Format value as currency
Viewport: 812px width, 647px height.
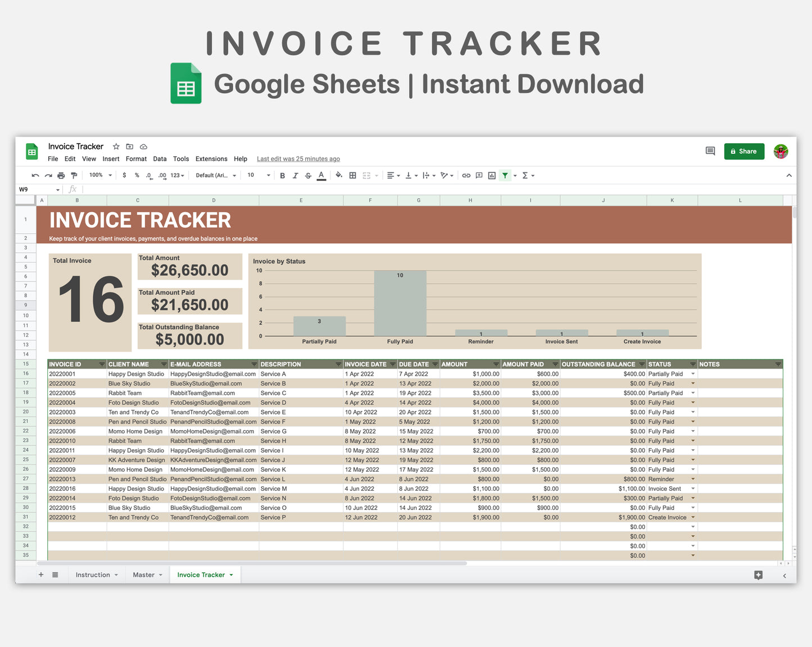(124, 175)
